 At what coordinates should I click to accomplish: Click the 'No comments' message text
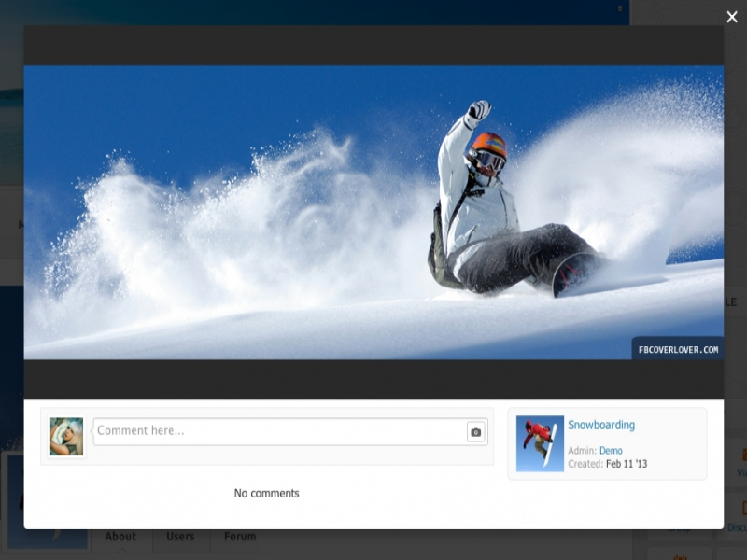[266, 493]
